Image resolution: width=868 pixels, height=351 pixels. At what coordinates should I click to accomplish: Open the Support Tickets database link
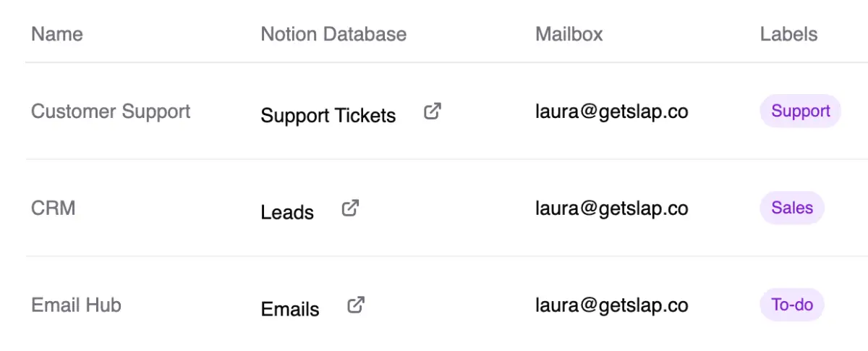pos(328,116)
